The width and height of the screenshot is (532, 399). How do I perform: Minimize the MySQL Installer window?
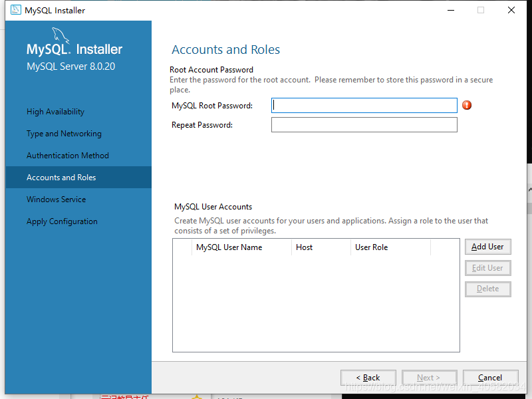pyautogui.click(x=451, y=10)
